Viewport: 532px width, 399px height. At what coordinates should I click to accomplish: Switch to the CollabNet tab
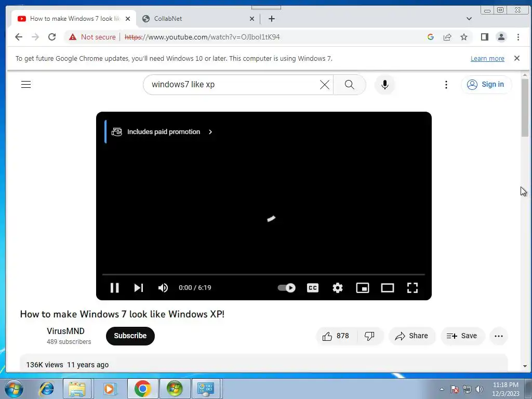click(197, 19)
